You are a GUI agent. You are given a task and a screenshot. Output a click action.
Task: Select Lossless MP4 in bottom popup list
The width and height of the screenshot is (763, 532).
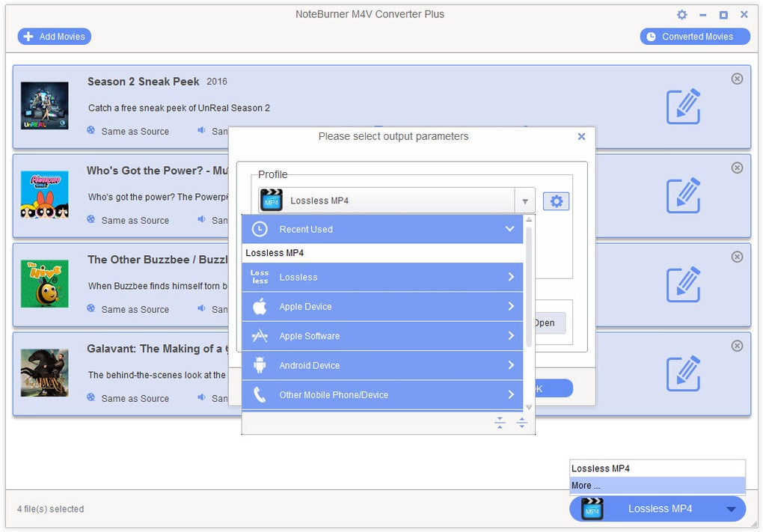[658, 468]
